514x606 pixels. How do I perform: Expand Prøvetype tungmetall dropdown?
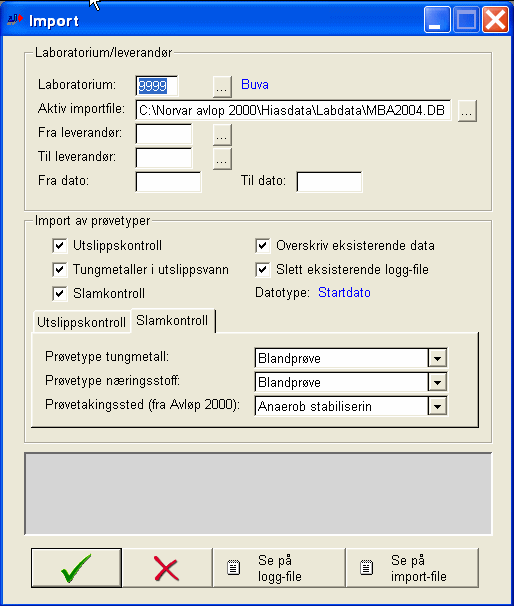(437, 358)
